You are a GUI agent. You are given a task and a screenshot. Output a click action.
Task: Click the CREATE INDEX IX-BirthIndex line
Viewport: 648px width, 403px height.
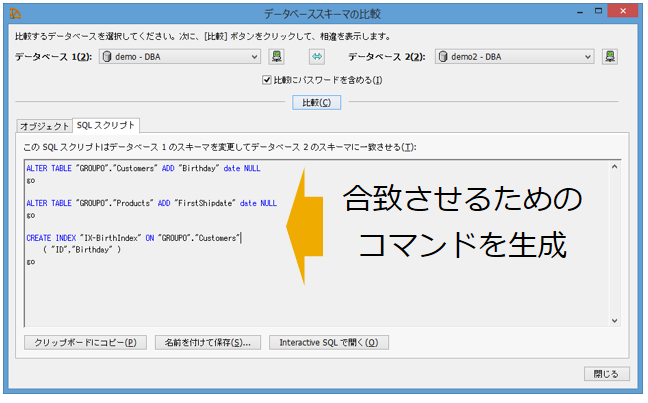pyautogui.click(x=133, y=238)
